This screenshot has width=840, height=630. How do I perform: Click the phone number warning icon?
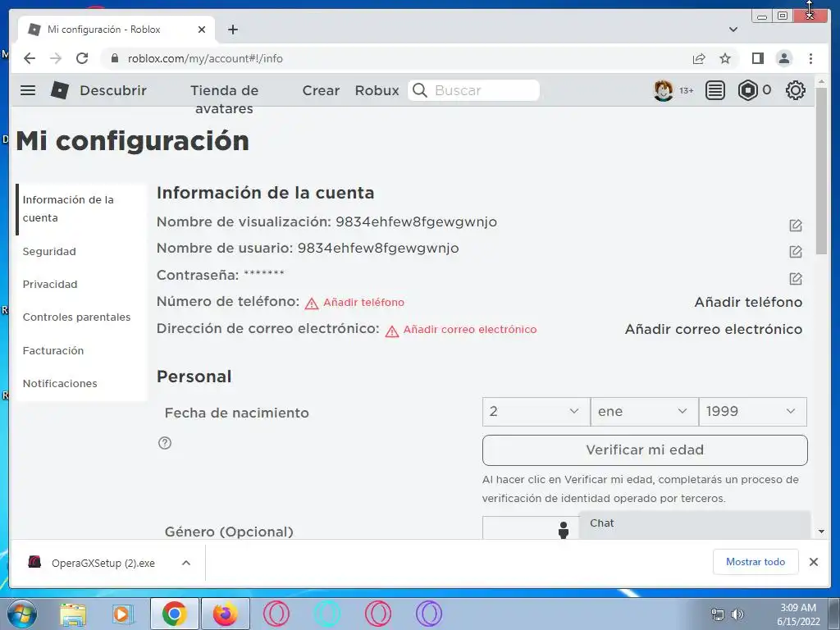(312, 304)
